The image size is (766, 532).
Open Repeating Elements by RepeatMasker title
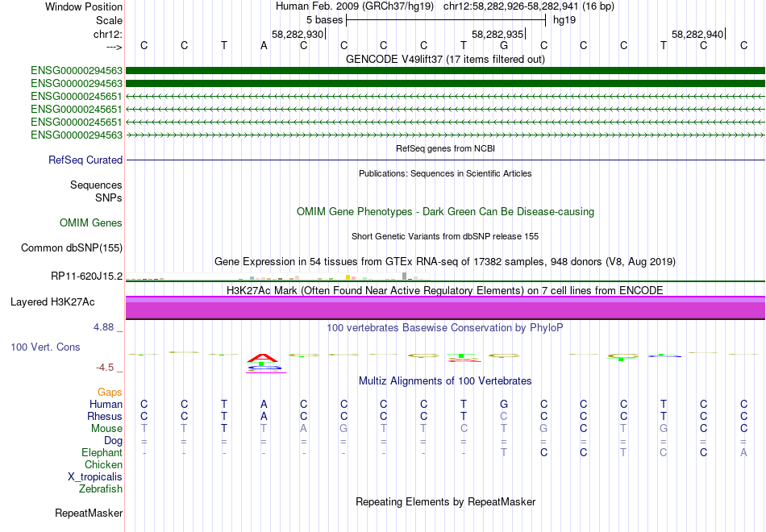tap(445, 501)
